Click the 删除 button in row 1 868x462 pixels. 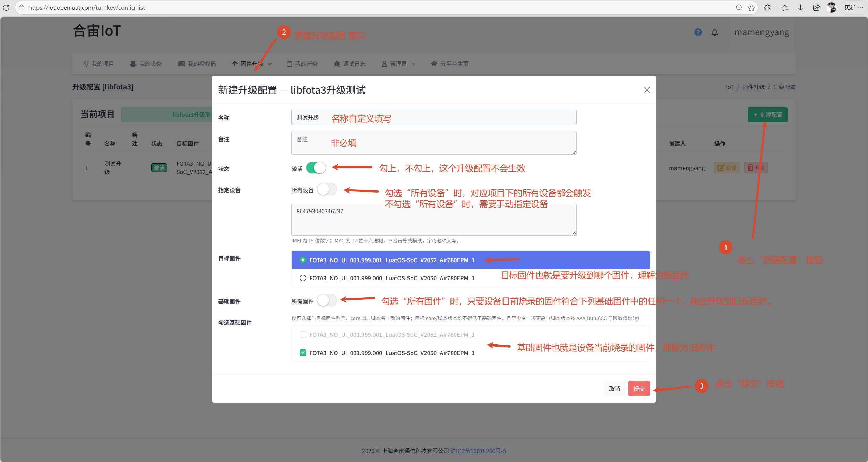pyautogui.click(x=756, y=168)
